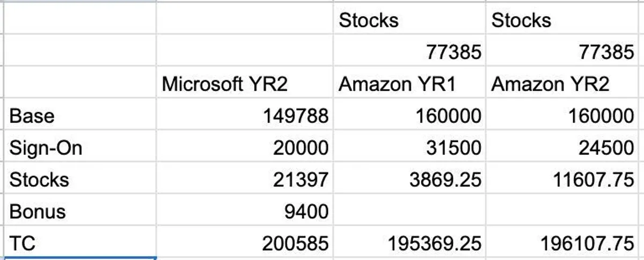Select the Amazon YR2 header cell
644x260 pixels.
[x=550, y=84]
